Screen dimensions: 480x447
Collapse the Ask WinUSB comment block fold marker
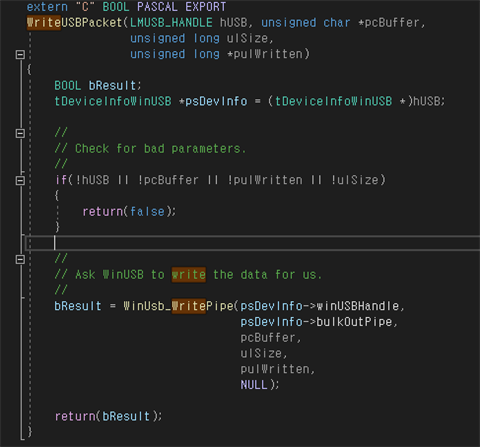tap(20, 259)
